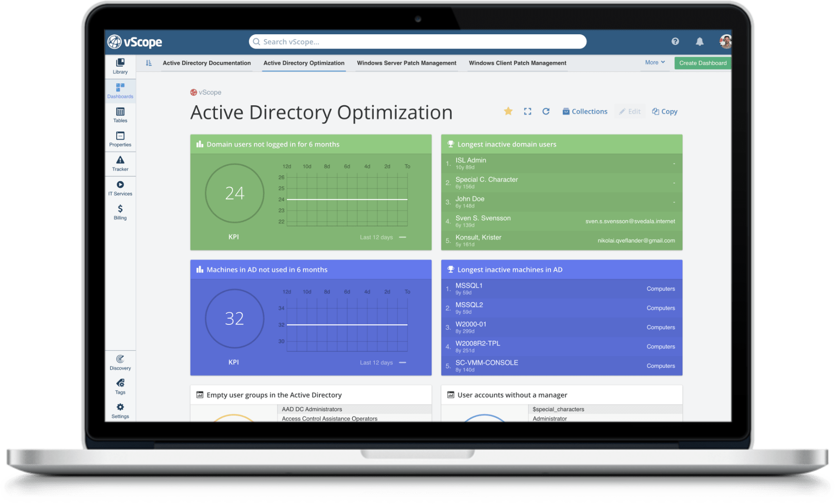The image size is (835, 504).
Task: Open Billing in the sidebar
Action: (120, 212)
